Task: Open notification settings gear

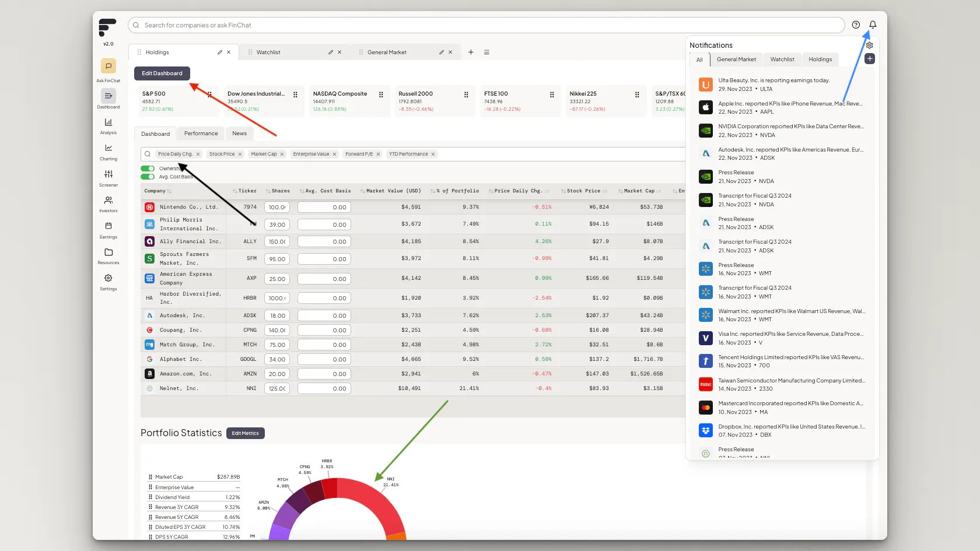Action: (x=869, y=45)
